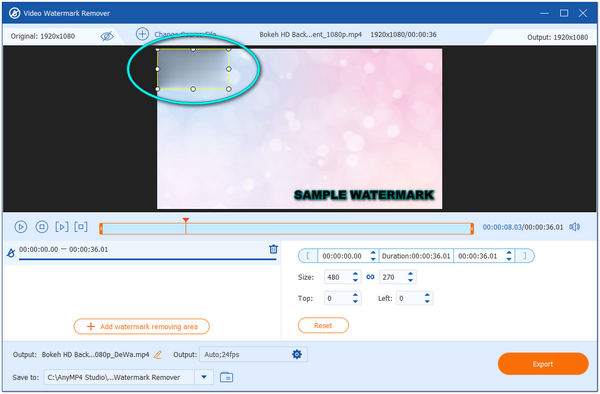Increase the Size width value

355,274
